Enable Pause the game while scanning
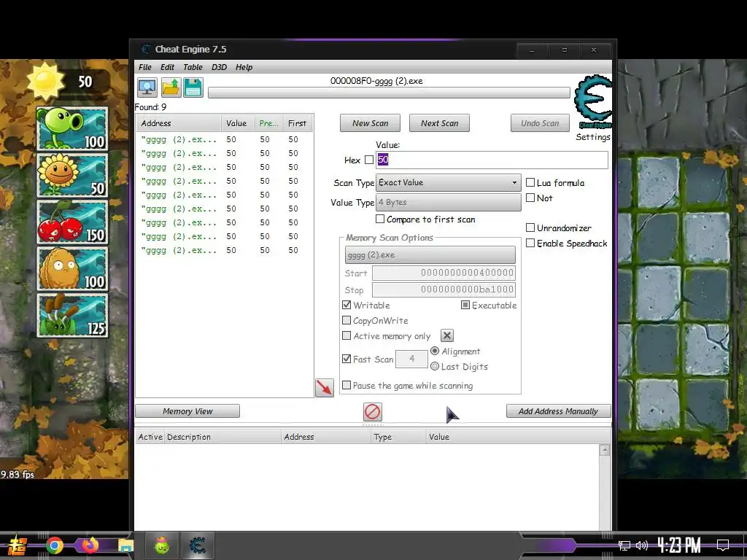This screenshot has height=560, width=747. click(x=347, y=385)
